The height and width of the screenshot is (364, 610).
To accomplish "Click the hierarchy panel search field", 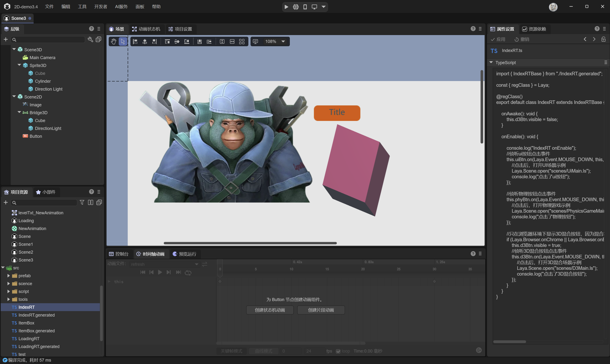I will tap(48, 40).
